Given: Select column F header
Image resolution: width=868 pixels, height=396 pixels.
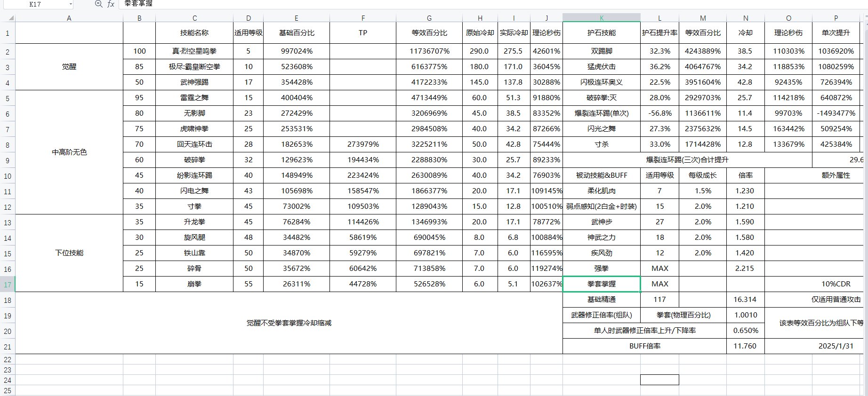Looking at the screenshot, I should click(363, 18).
